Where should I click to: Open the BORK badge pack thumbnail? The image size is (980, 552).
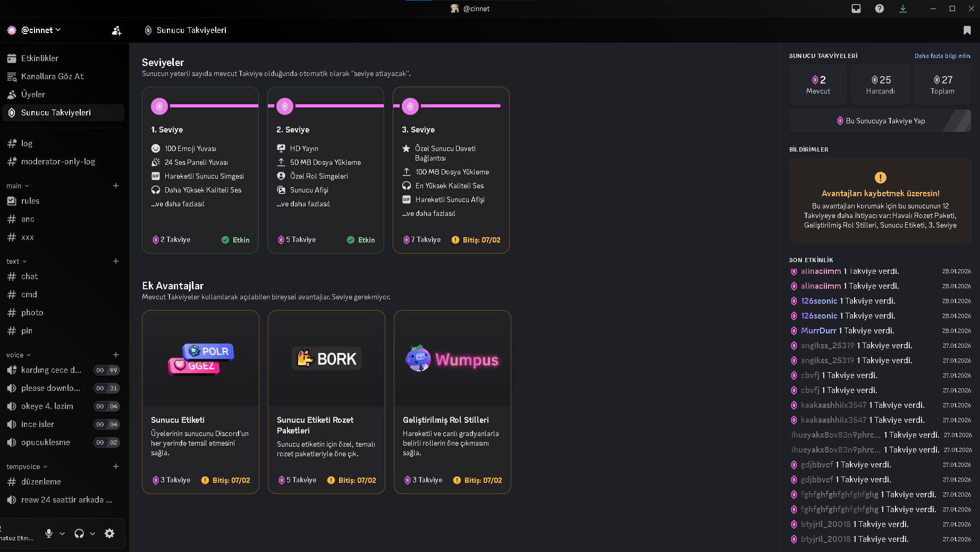pyautogui.click(x=326, y=359)
